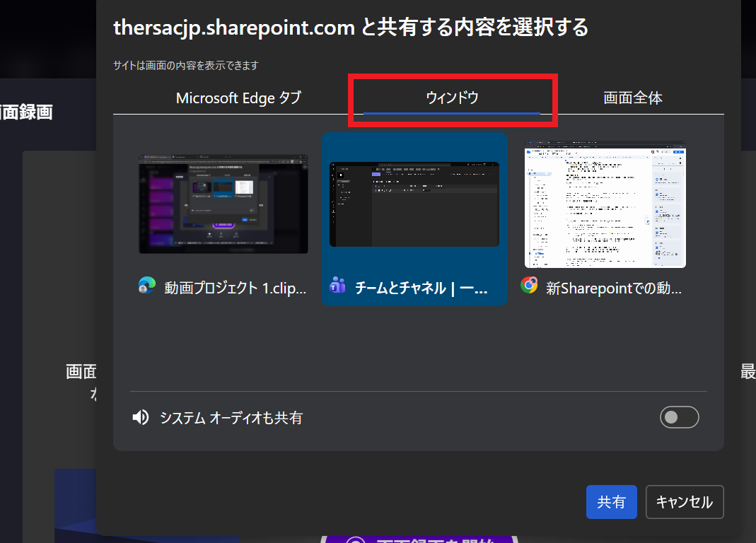Select the 動画プロジェクト 1.clip window thumbnail

pyautogui.click(x=223, y=204)
